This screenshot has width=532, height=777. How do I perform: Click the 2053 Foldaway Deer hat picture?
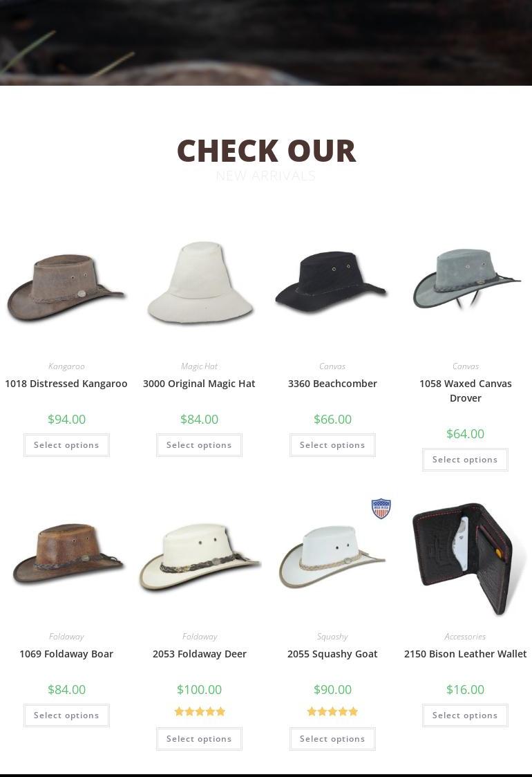[x=200, y=556]
